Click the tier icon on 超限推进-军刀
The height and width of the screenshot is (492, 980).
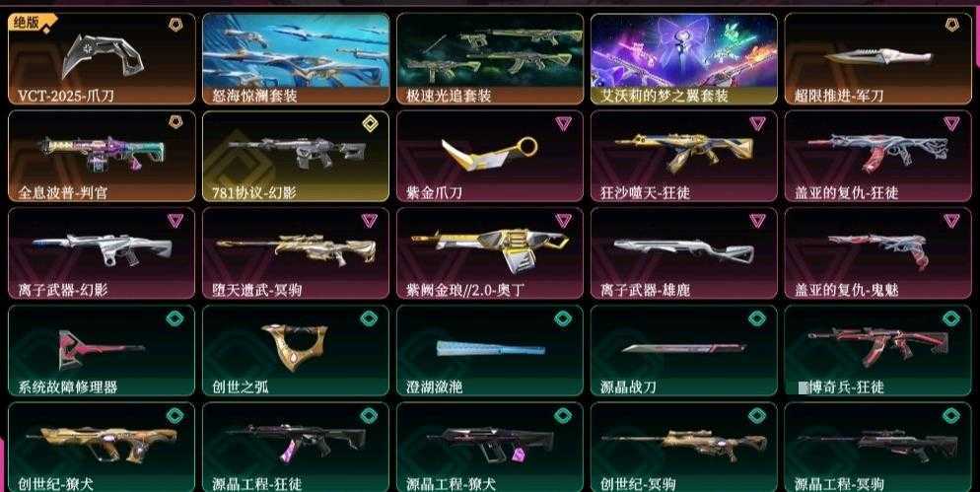tap(951, 25)
